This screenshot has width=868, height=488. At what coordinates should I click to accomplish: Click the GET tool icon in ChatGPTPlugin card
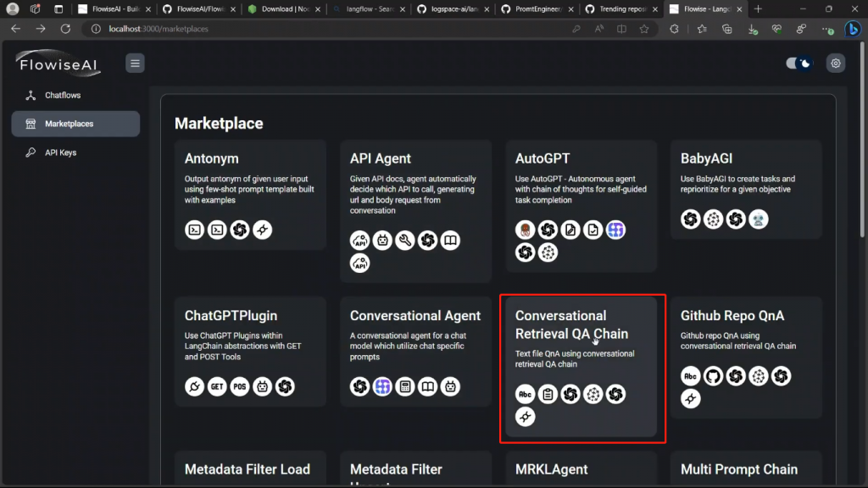pyautogui.click(x=218, y=386)
